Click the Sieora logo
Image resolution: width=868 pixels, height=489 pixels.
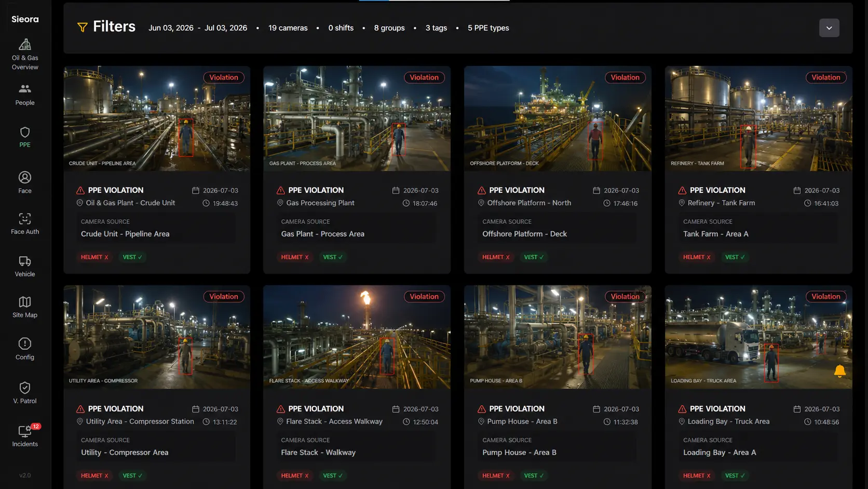pyautogui.click(x=25, y=19)
